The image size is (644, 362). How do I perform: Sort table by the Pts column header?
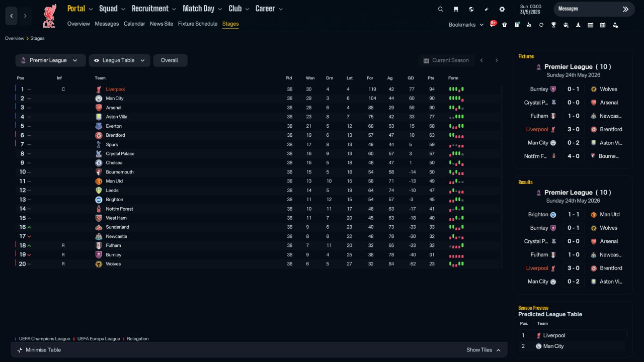coord(431,78)
